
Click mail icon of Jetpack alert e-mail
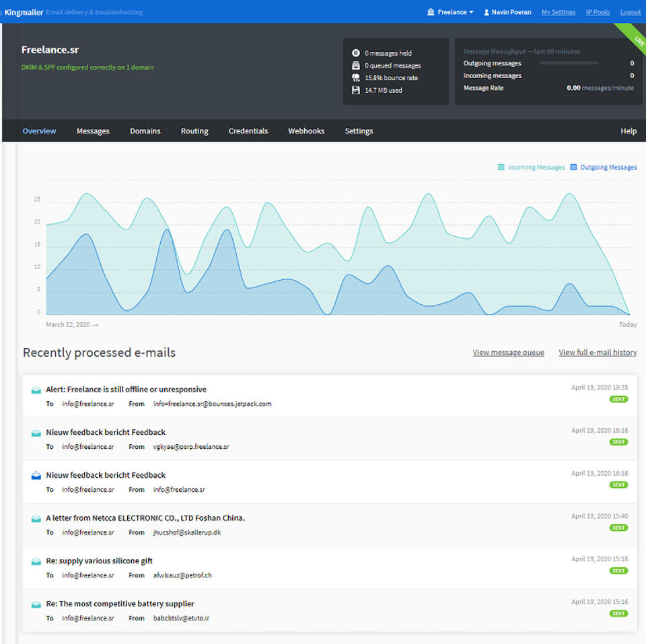(36, 390)
